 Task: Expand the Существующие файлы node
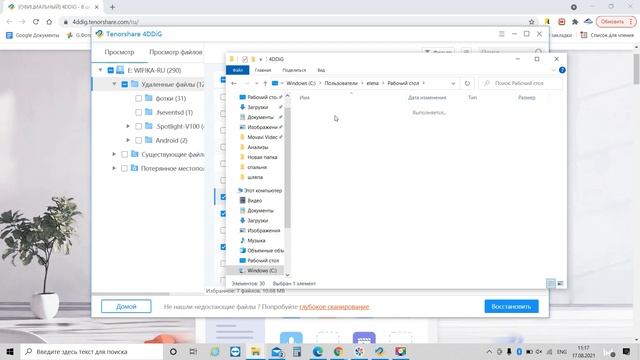point(114,154)
